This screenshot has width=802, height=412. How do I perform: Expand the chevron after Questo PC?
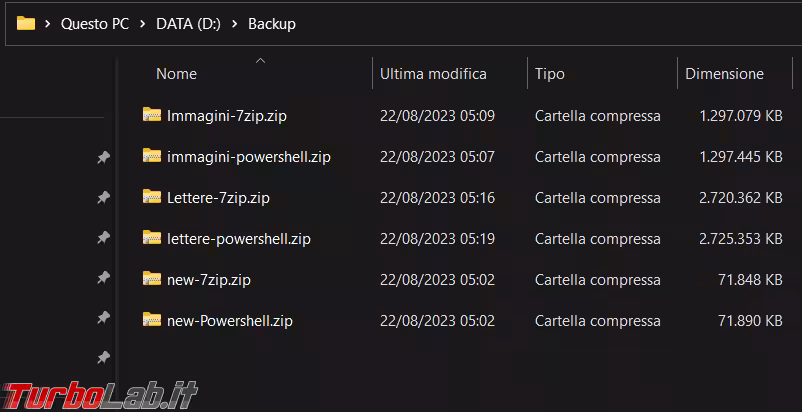point(144,24)
